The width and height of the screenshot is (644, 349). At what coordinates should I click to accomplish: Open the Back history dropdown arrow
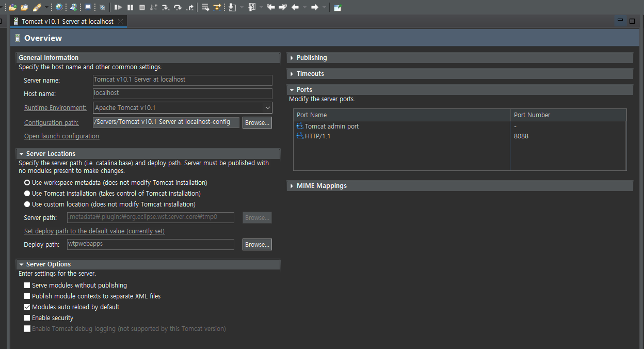305,7
